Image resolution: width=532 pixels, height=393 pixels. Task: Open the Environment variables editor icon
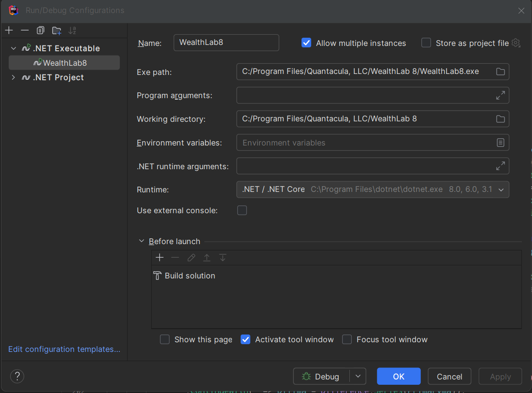(x=501, y=143)
